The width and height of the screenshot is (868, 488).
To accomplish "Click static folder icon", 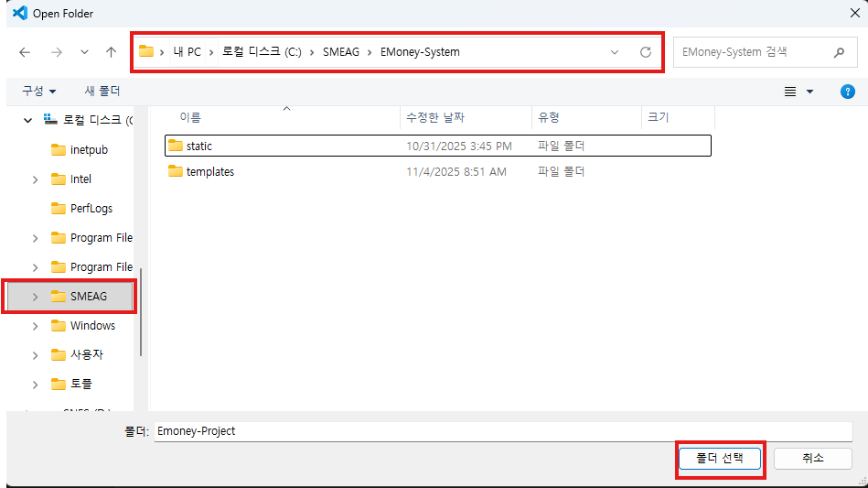I will (176, 146).
